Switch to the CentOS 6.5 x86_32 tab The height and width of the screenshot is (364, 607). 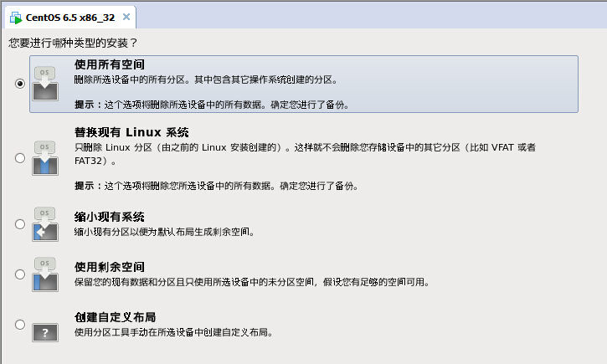[x=69, y=17]
